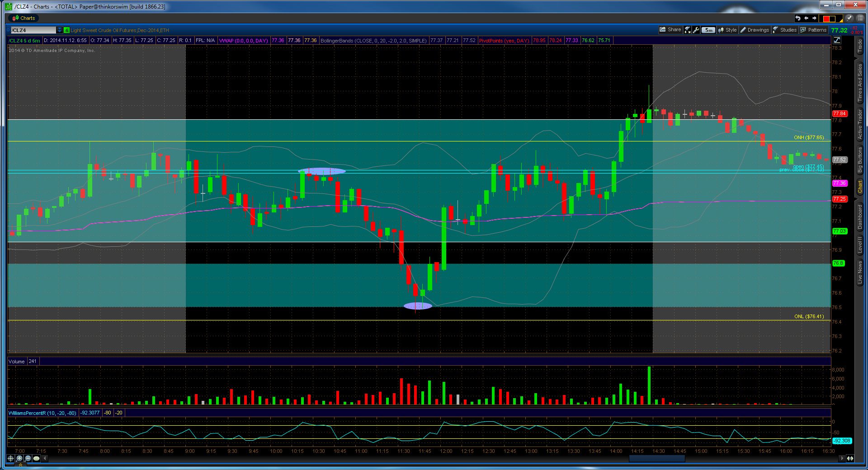Viewport: 868px width, 470px height.
Task: Click the scroll right arrow on time axis
Action: coord(842,458)
